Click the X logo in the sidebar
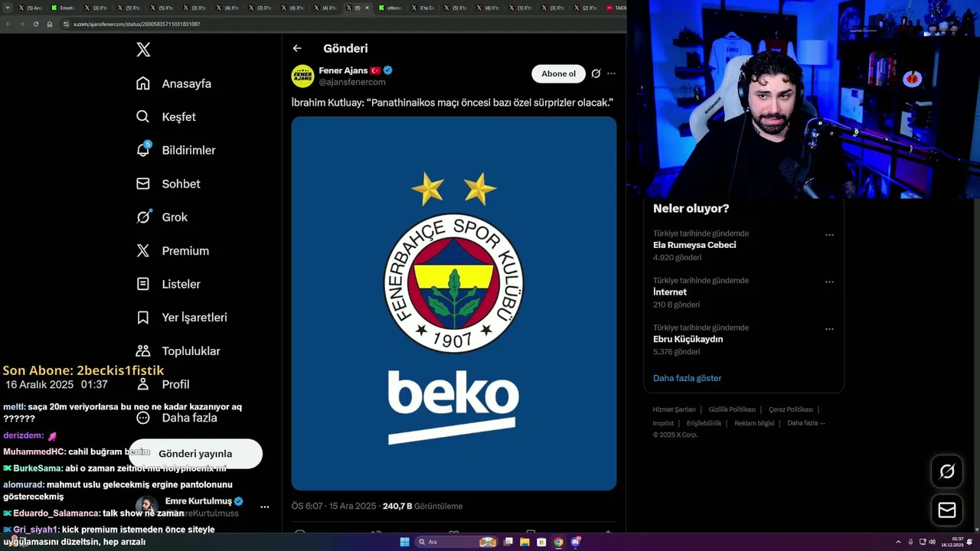The width and height of the screenshot is (980, 551). [143, 50]
